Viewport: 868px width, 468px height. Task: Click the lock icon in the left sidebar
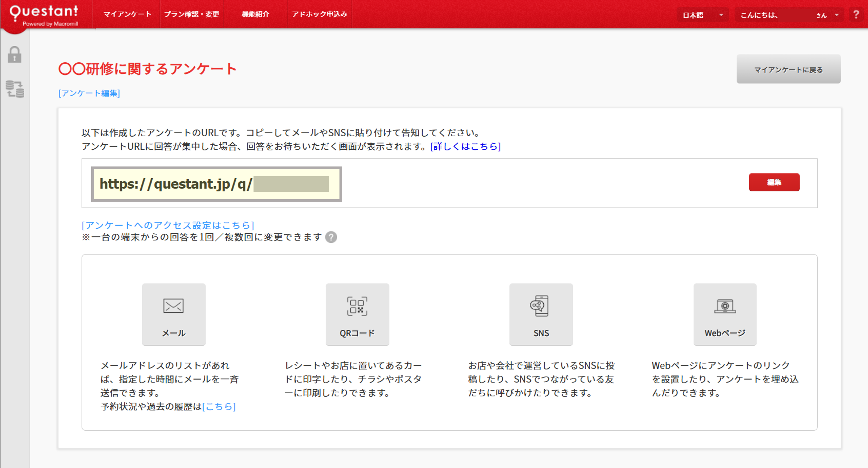click(x=15, y=55)
